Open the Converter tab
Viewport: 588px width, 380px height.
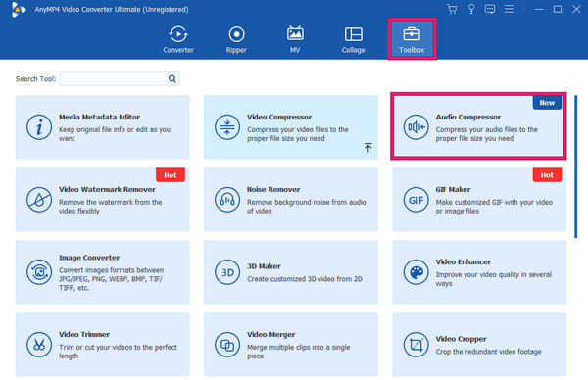(x=178, y=40)
